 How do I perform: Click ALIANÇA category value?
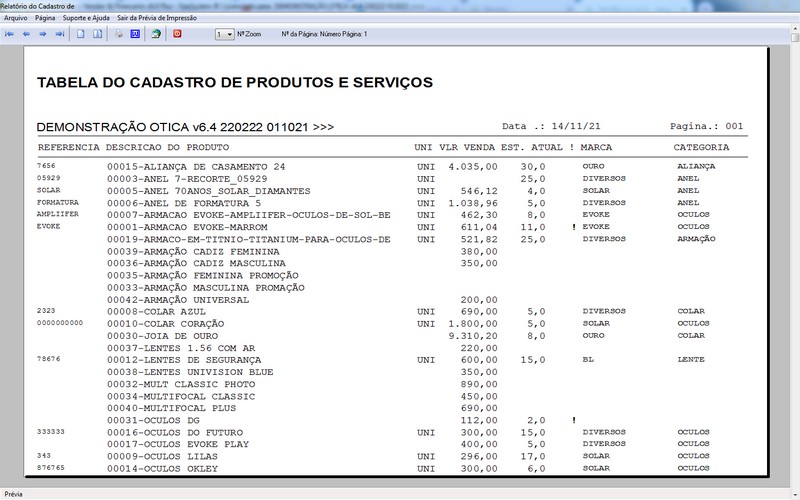(696, 166)
